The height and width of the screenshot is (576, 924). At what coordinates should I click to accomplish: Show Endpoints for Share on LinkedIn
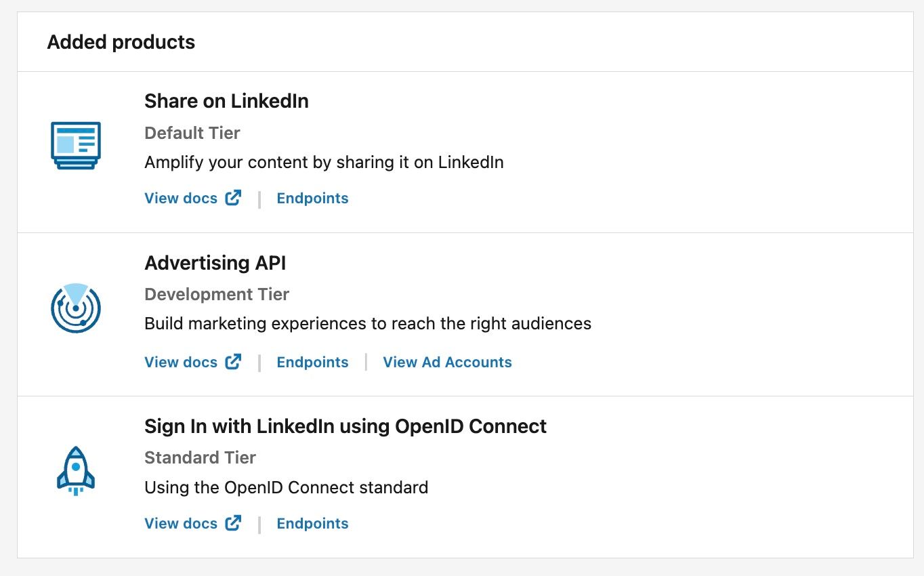pos(312,199)
